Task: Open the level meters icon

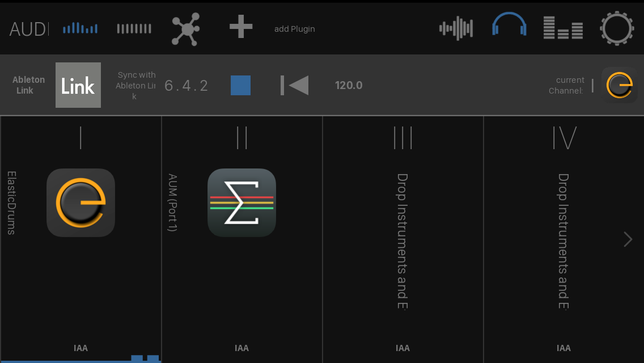Action: [563, 28]
